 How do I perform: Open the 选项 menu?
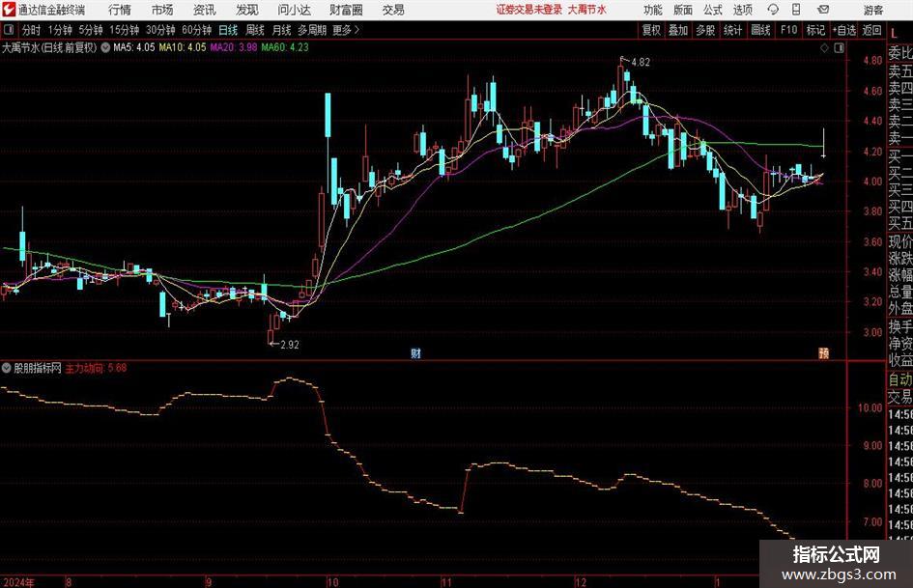742,10
